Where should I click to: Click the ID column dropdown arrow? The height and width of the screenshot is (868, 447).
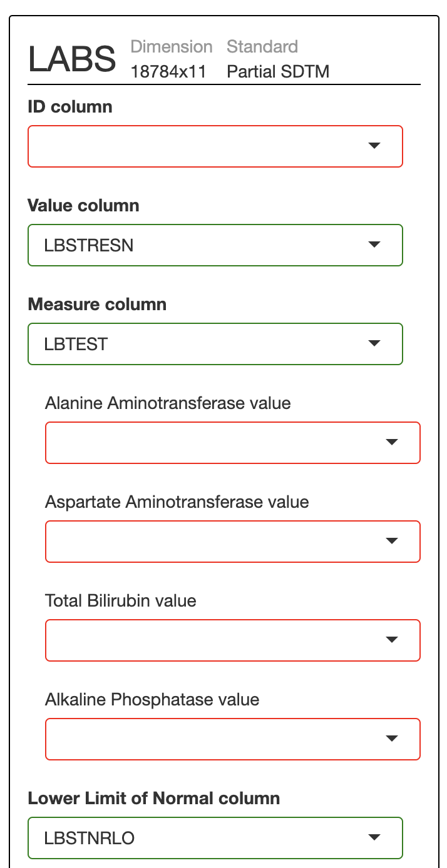tap(374, 146)
